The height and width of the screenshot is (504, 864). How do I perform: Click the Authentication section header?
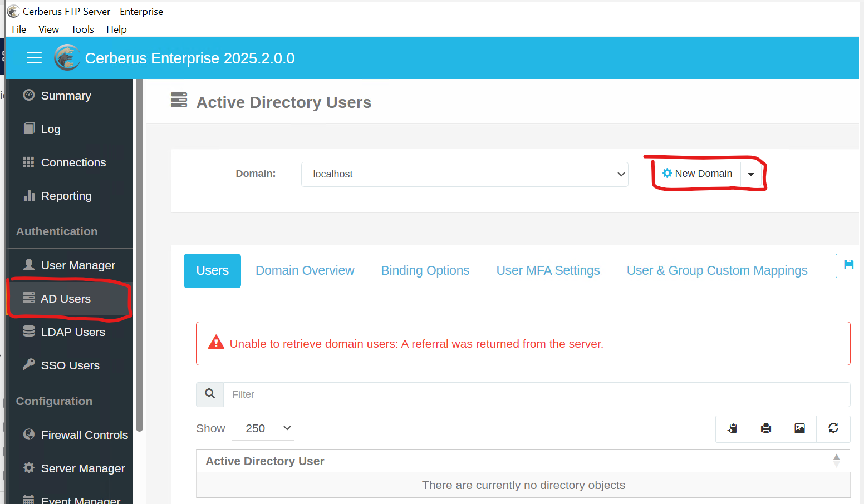pos(57,231)
